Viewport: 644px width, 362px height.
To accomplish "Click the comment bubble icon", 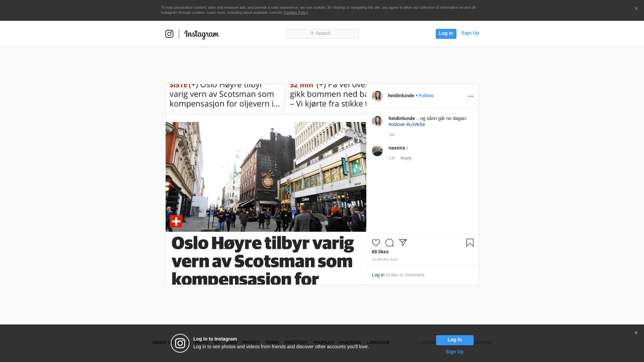I will coord(389,243).
